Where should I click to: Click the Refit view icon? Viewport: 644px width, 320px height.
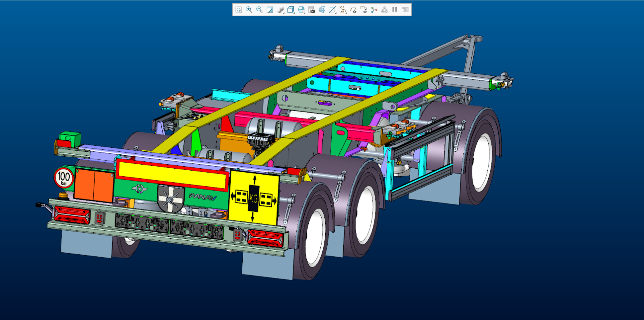(239, 10)
